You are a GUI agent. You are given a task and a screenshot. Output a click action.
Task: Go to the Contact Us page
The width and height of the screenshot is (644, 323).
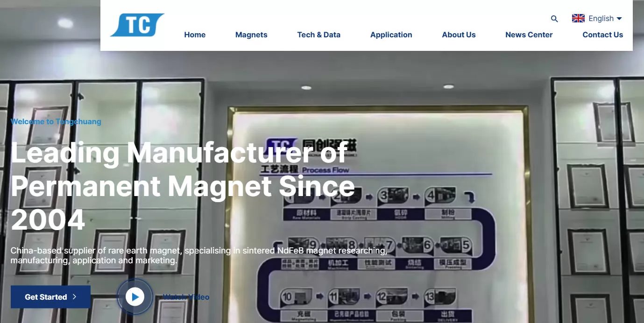pyautogui.click(x=602, y=35)
